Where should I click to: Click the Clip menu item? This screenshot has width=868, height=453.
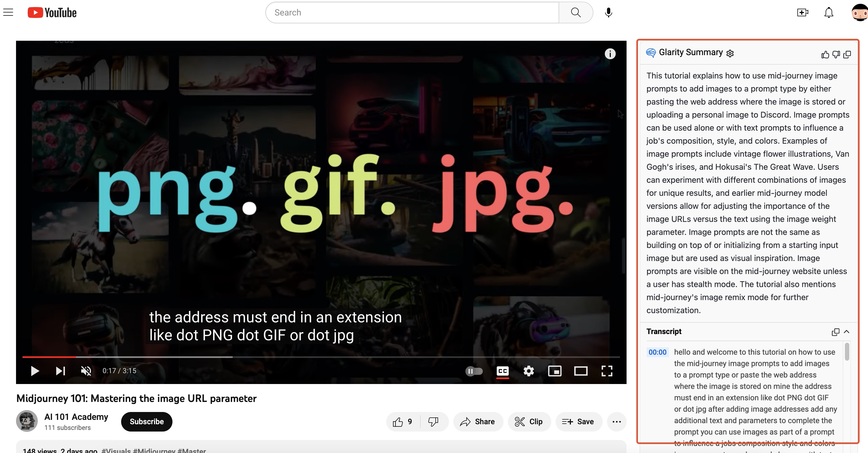click(528, 421)
